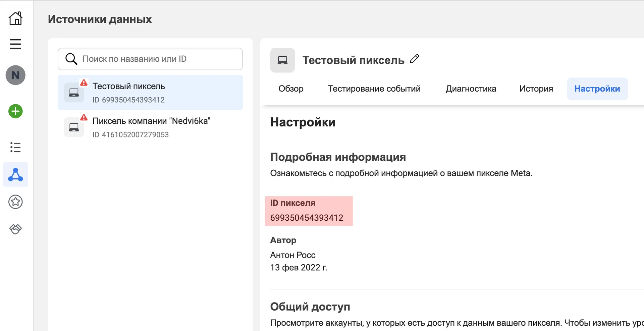This screenshot has height=331, width=644.
Task: Click warning triangle on Nedvi6ka pixel row
Action: (x=84, y=117)
